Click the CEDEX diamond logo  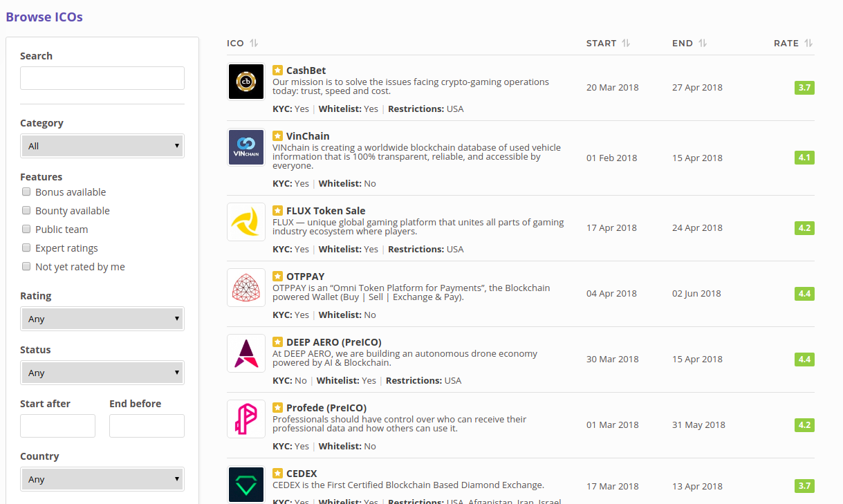pos(246,484)
